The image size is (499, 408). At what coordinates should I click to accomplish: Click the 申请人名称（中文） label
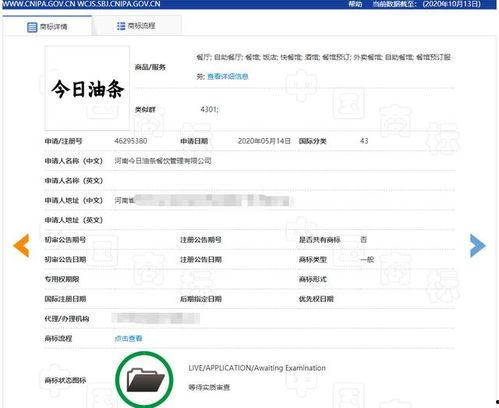click(74, 161)
